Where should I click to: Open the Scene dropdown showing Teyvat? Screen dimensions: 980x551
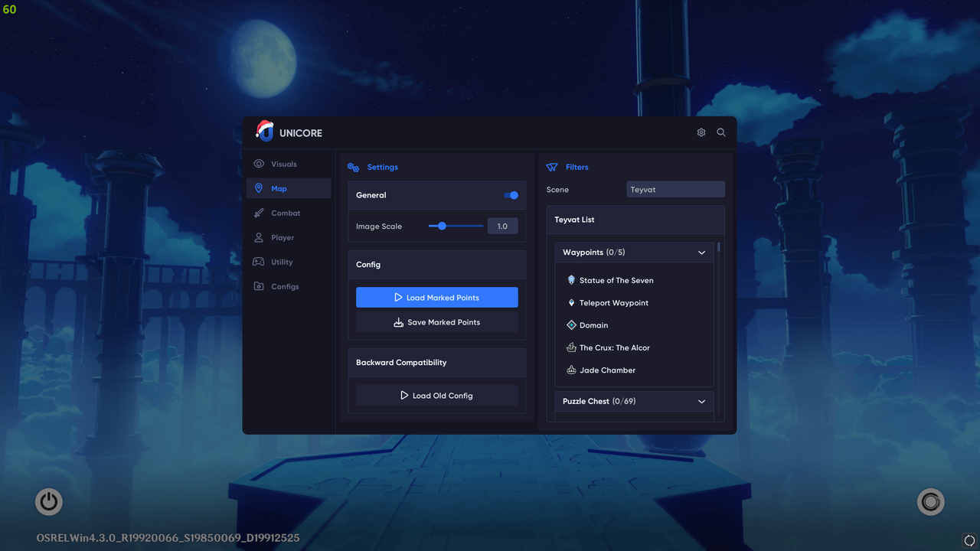(675, 189)
